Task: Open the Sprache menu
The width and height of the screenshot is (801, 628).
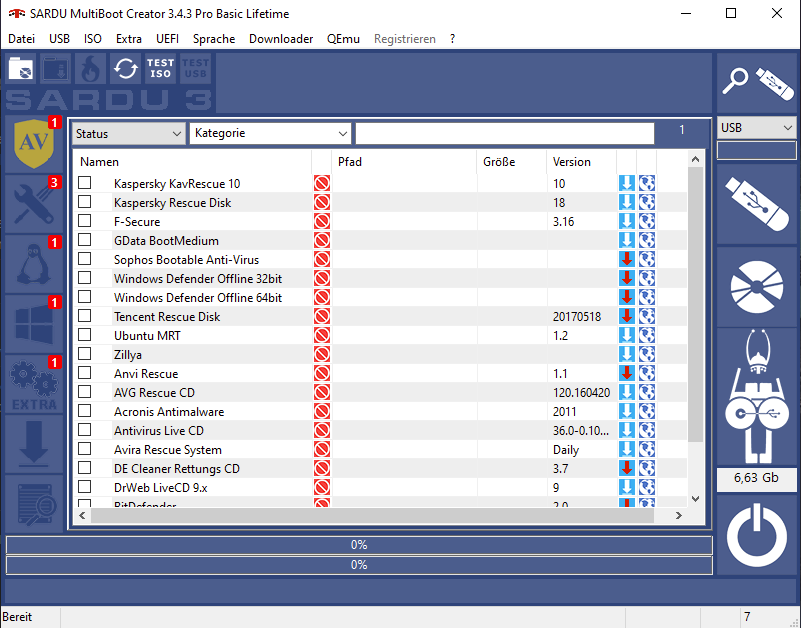Action: (214, 39)
